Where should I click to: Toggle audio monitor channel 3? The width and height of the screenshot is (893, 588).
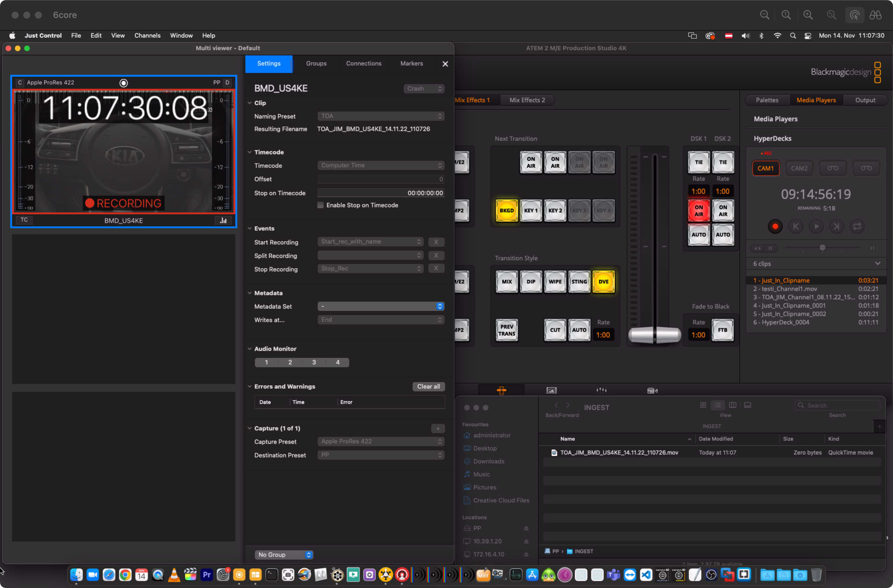coord(314,362)
